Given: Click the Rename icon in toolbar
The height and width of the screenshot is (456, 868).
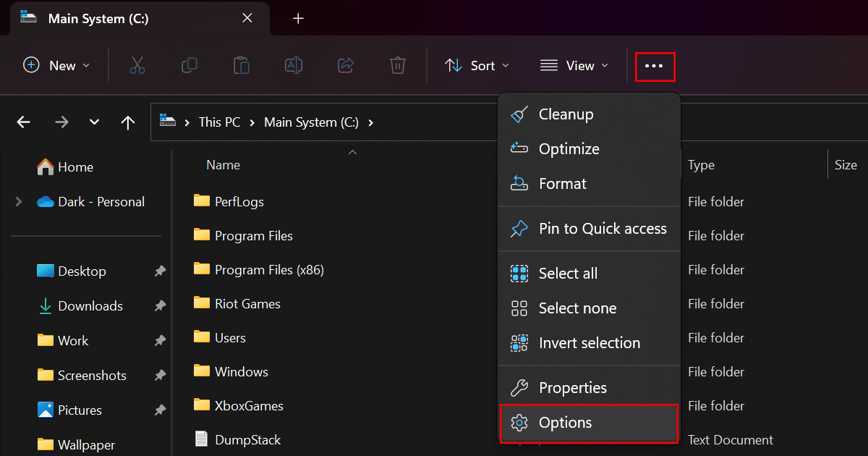Looking at the screenshot, I should (x=294, y=66).
